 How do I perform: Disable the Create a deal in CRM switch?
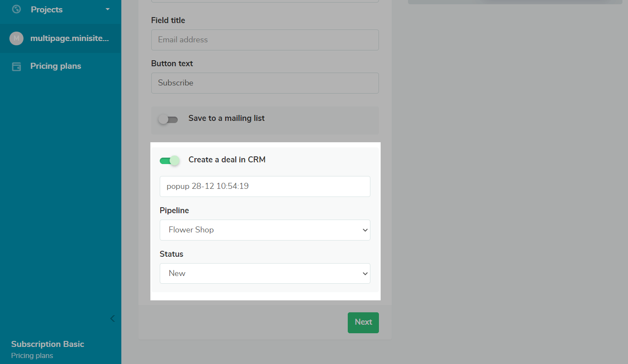(x=169, y=161)
